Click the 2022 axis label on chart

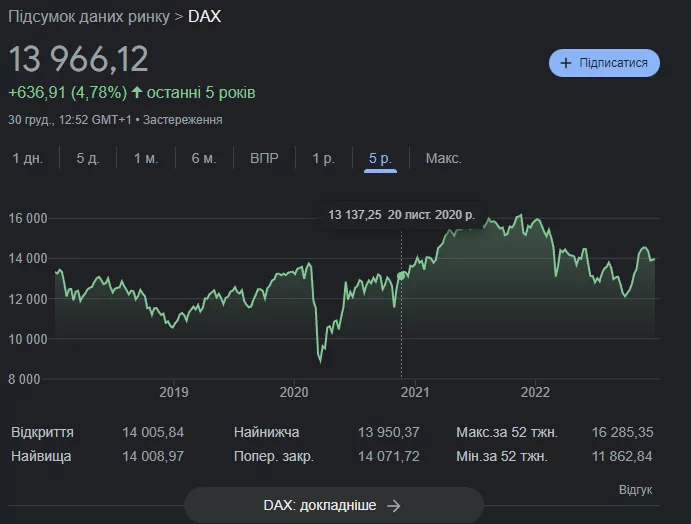pyautogui.click(x=535, y=392)
